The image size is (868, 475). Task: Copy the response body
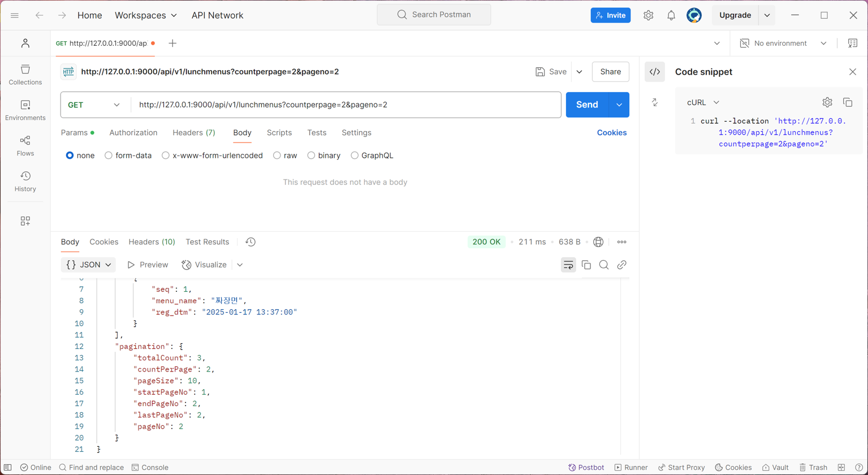point(586,265)
